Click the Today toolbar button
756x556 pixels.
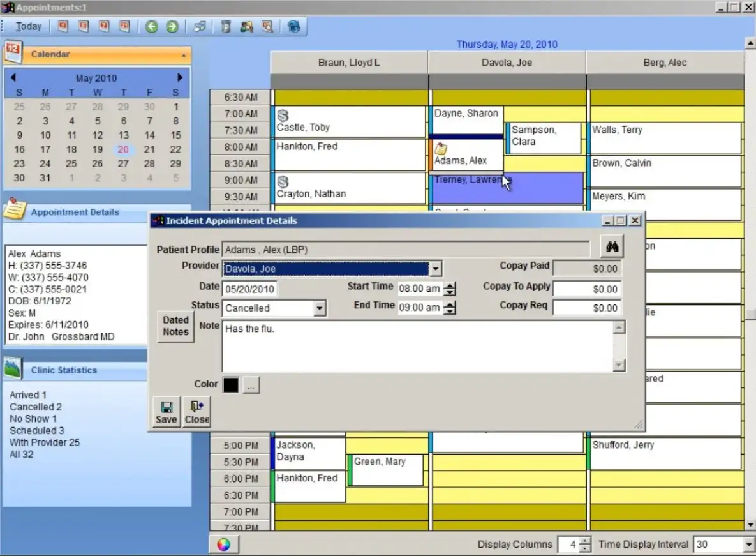click(28, 26)
